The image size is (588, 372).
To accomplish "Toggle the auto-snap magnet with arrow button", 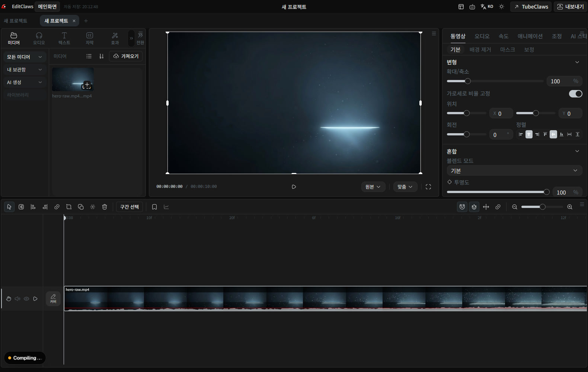I will 474,207.
